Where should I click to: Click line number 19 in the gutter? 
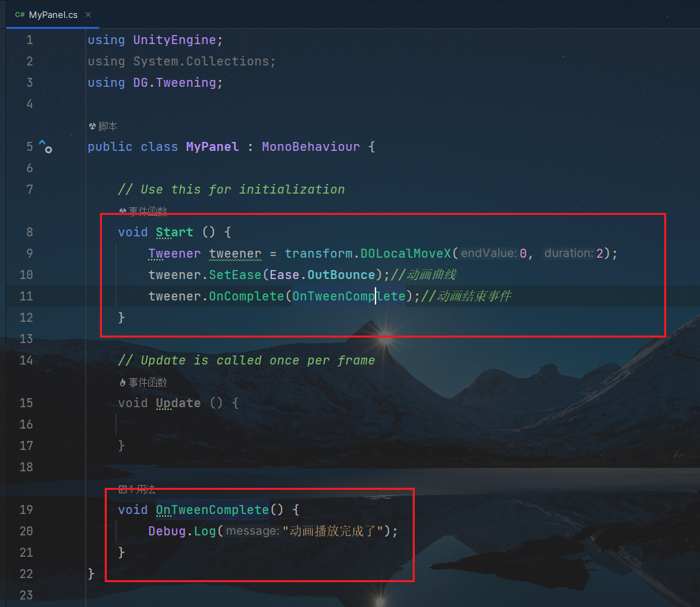[26, 510]
